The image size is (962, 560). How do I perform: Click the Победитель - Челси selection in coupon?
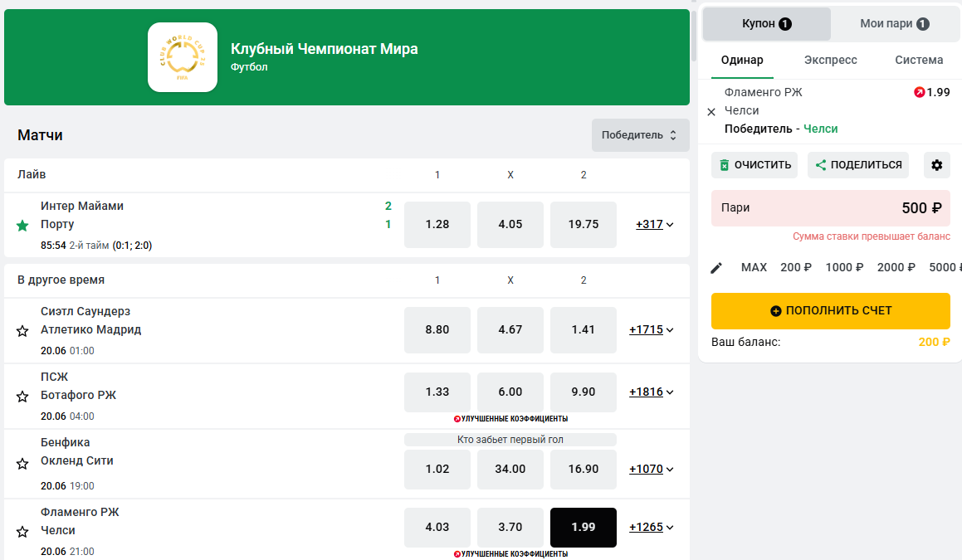pyautogui.click(x=781, y=129)
